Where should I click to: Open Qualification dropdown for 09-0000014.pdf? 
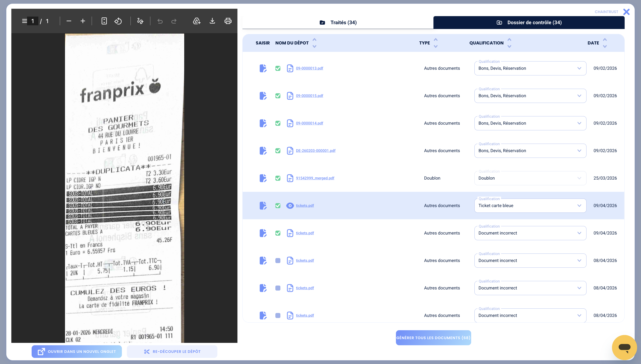coord(530,123)
